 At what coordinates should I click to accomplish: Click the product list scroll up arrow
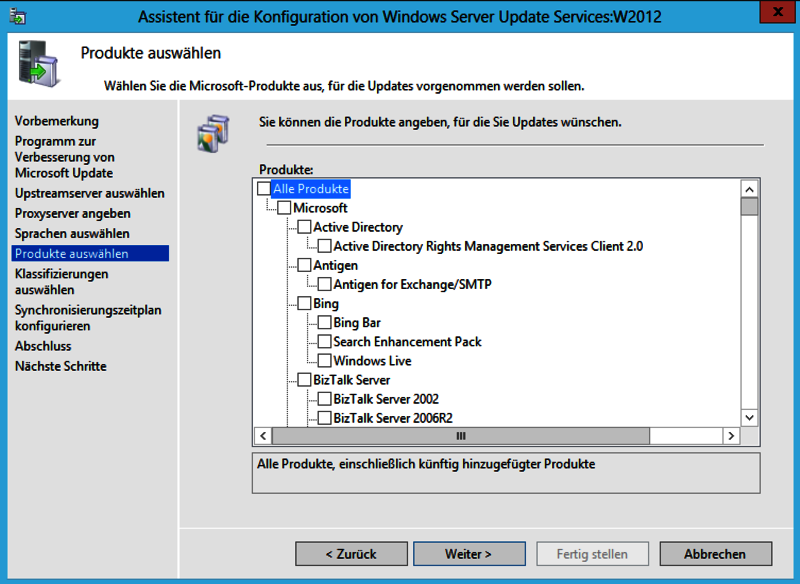[x=749, y=190]
